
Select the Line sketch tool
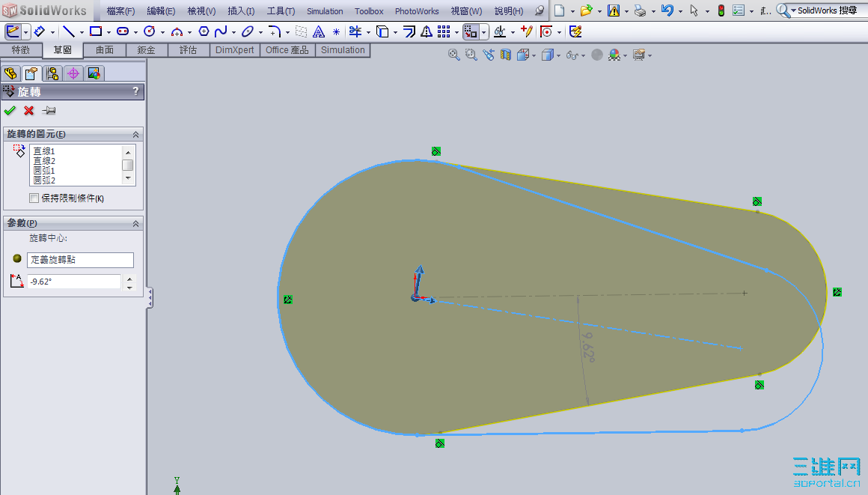(68, 31)
